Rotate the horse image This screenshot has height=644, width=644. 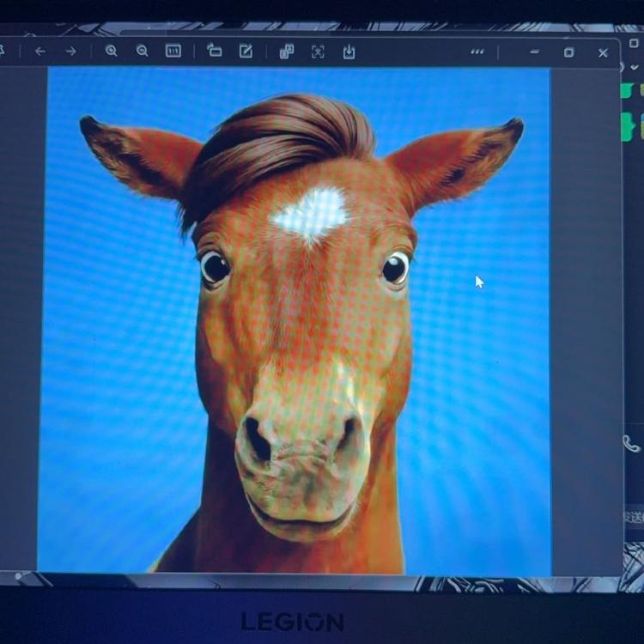pos(215,52)
